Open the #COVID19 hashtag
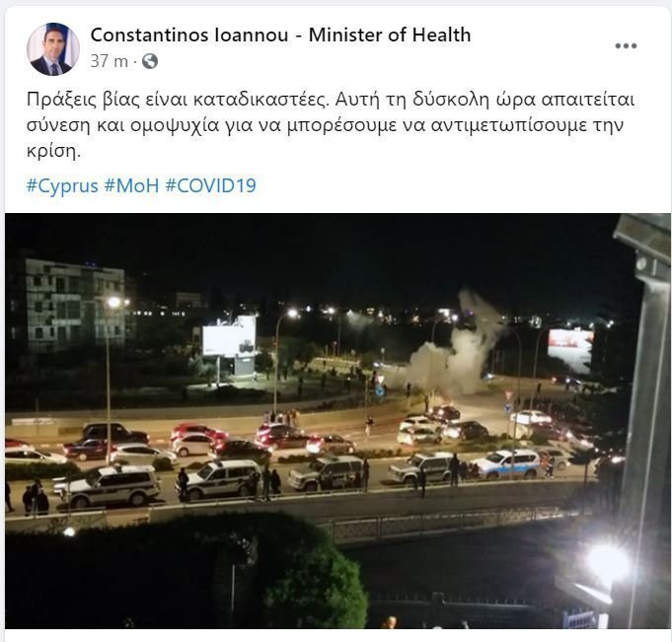Image resolution: width=672 pixels, height=642 pixels. click(x=211, y=185)
